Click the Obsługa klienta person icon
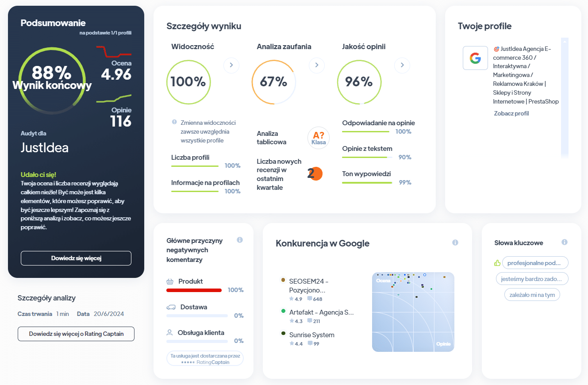 (169, 332)
